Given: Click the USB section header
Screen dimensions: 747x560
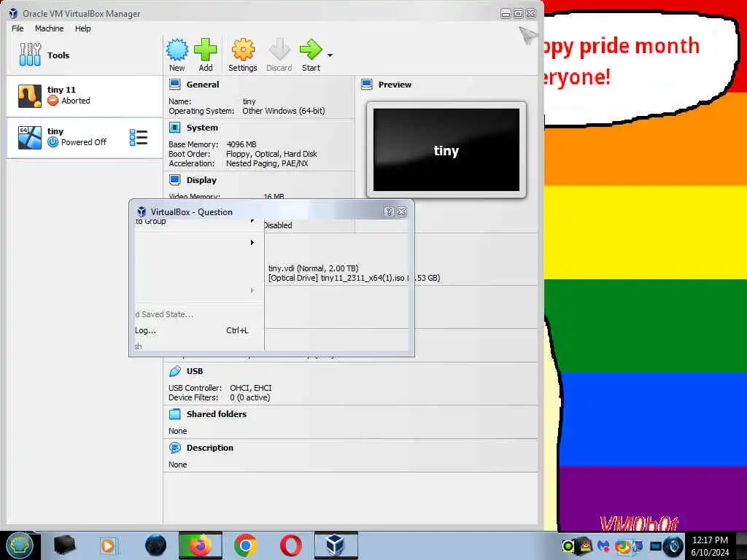Looking at the screenshot, I should coord(194,371).
